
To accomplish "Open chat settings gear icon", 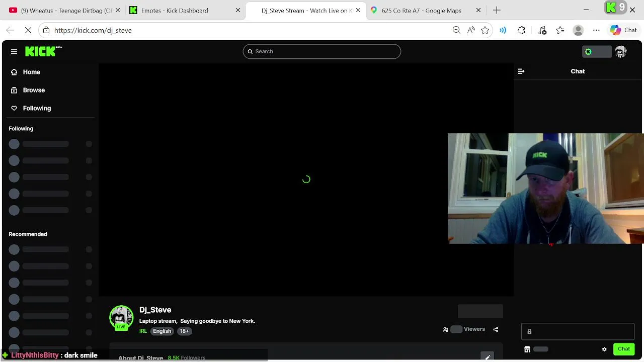I will pos(604,349).
